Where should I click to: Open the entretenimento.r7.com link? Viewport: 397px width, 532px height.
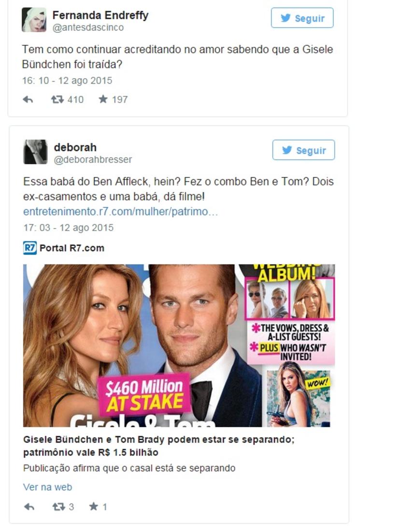(120, 212)
